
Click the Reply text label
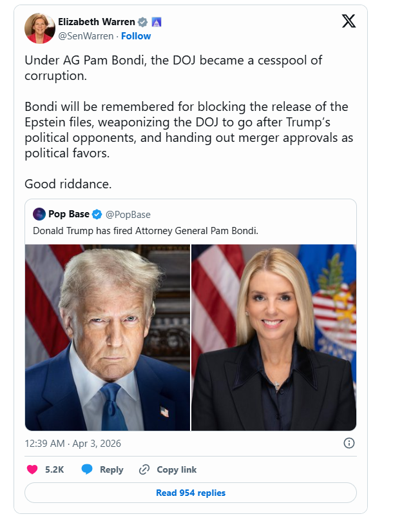pyautogui.click(x=111, y=469)
